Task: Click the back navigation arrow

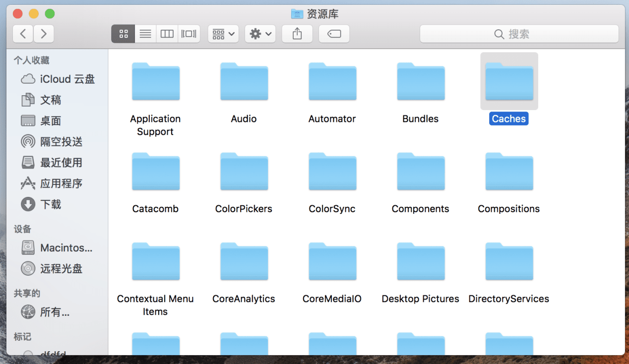Action: click(x=23, y=34)
